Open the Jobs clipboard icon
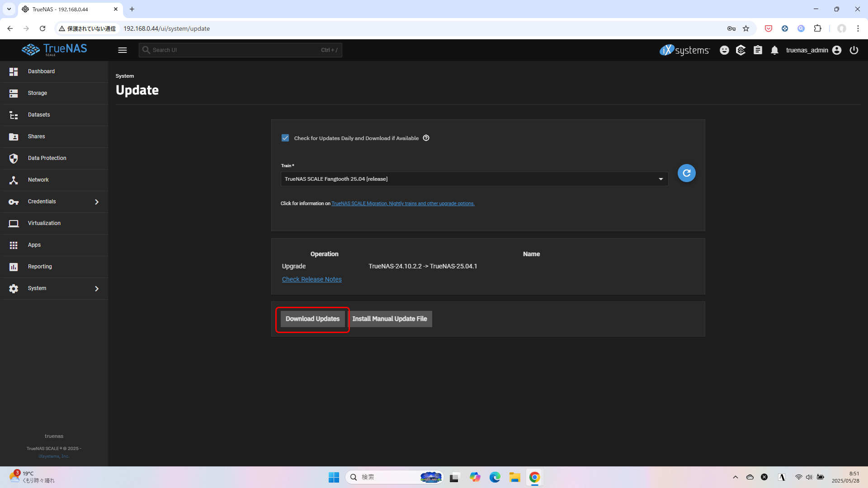Screen dimensions: 868x488 pyautogui.click(x=758, y=50)
